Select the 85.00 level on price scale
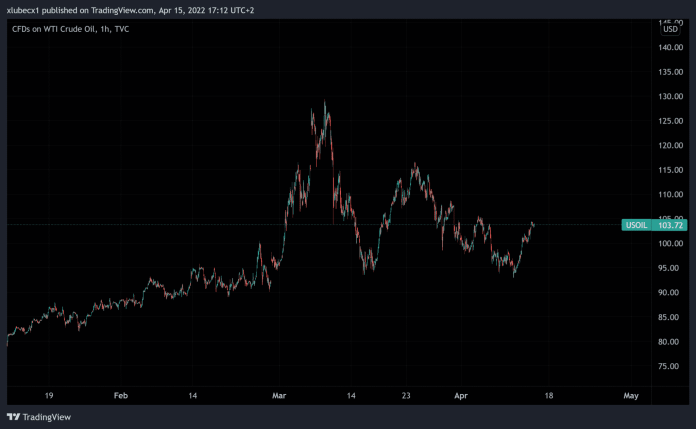Image resolution: width=696 pixels, height=429 pixels. click(670, 317)
